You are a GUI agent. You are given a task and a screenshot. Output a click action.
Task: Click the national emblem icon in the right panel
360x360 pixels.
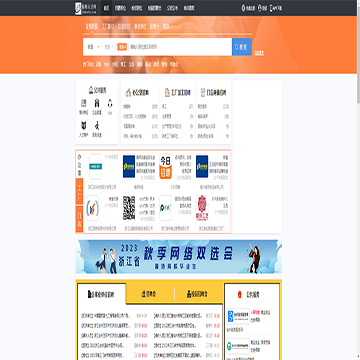[239, 295]
